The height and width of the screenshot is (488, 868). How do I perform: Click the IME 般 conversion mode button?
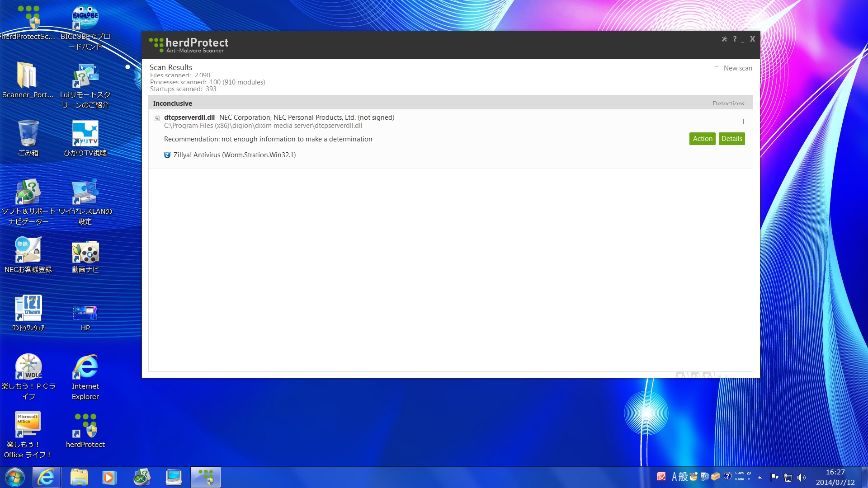pos(683,477)
